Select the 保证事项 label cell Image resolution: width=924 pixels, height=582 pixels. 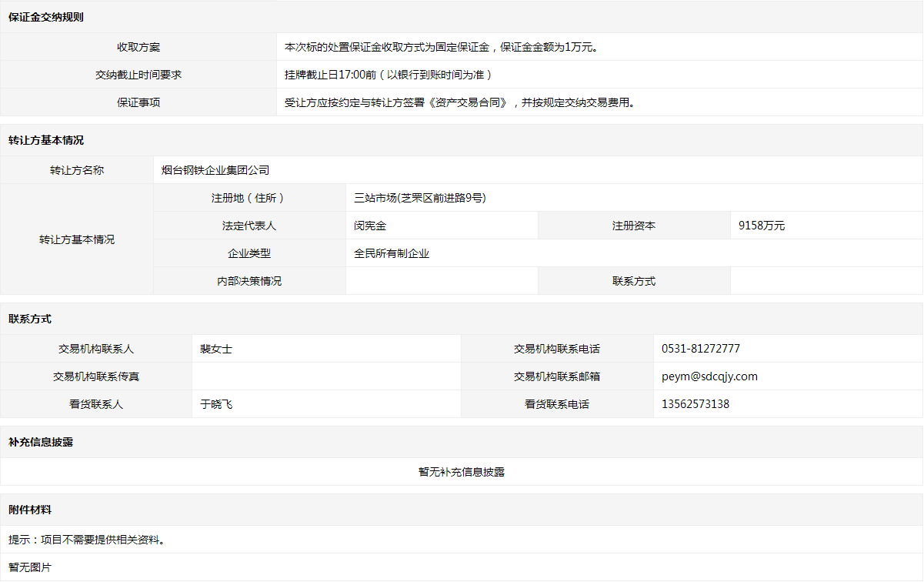coord(138,102)
